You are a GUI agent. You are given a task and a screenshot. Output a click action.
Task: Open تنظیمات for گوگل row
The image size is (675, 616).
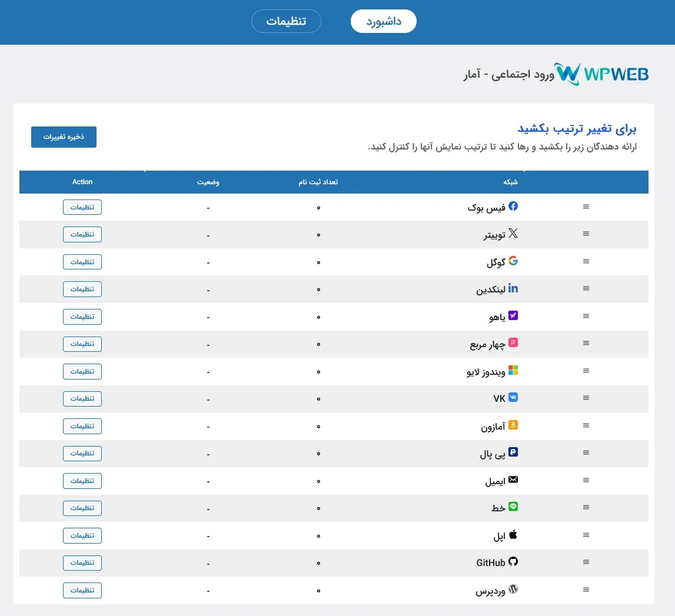(x=82, y=262)
